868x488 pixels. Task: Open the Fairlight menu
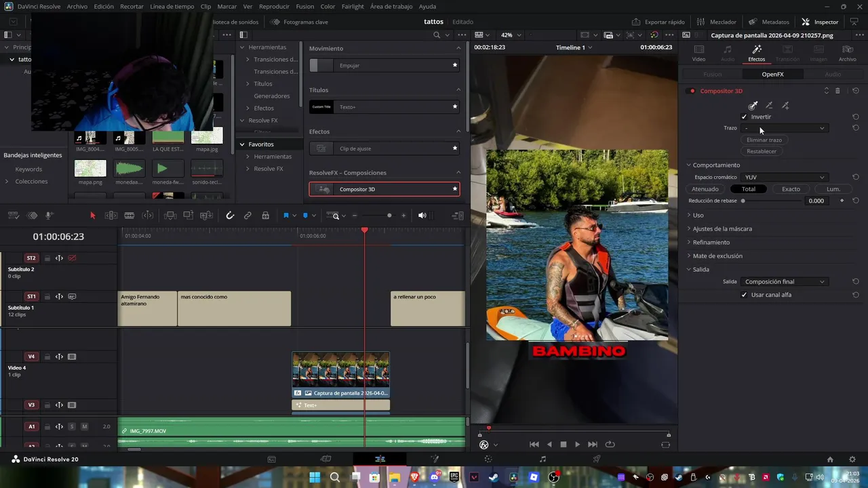pos(353,6)
